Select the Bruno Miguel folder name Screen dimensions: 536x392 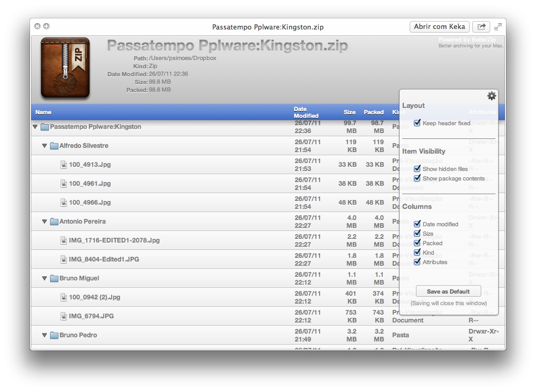80,278
